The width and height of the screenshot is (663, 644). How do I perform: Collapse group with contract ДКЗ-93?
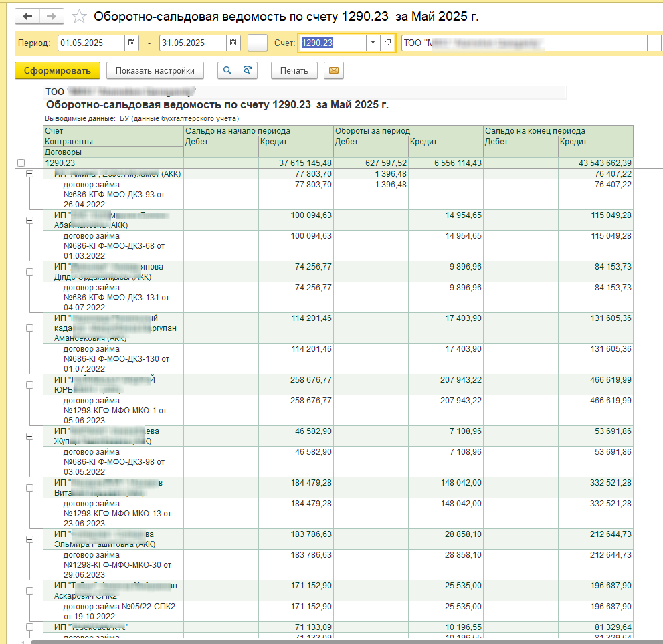coord(29,174)
